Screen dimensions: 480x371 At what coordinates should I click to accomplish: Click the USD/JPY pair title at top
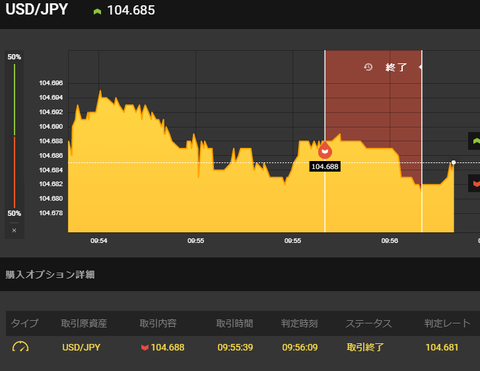click(x=37, y=9)
